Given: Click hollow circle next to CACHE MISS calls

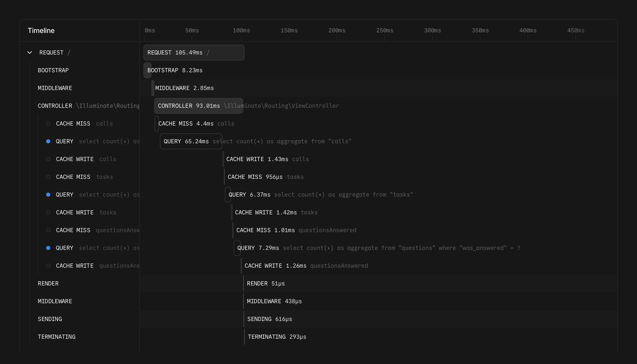Looking at the screenshot, I should coord(48,124).
